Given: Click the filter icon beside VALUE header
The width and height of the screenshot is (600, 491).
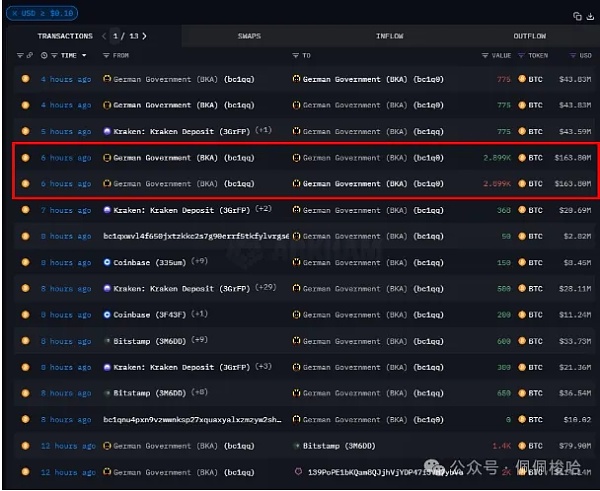Looking at the screenshot, I should coord(485,55).
